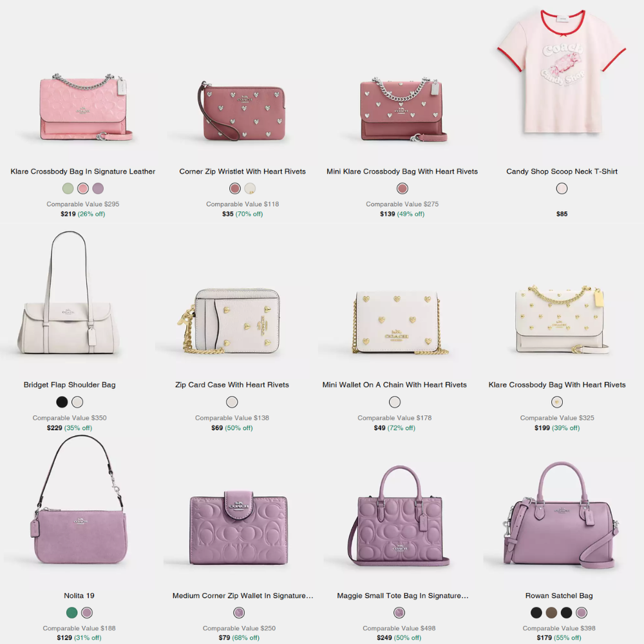Select chalk swatch under Mini Wallet On A Chain
Viewport: 644px width, 644px height.
click(x=395, y=402)
